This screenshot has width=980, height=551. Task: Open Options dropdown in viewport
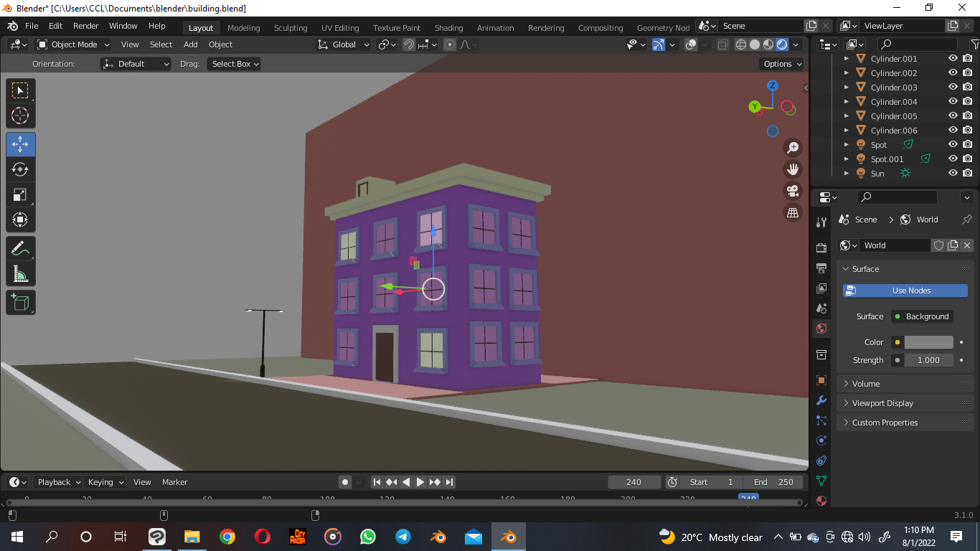(782, 64)
